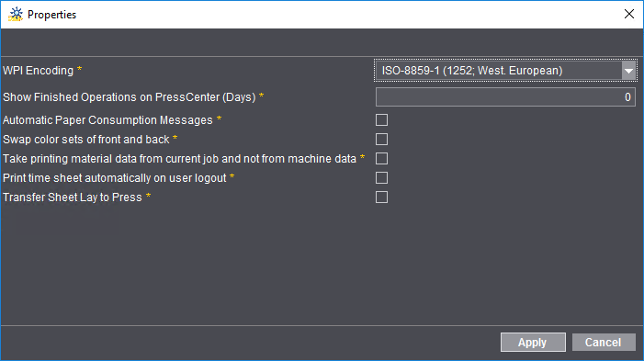Image resolution: width=644 pixels, height=361 pixels.
Task: Click the Properties window app icon
Action: (x=16, y=15)
